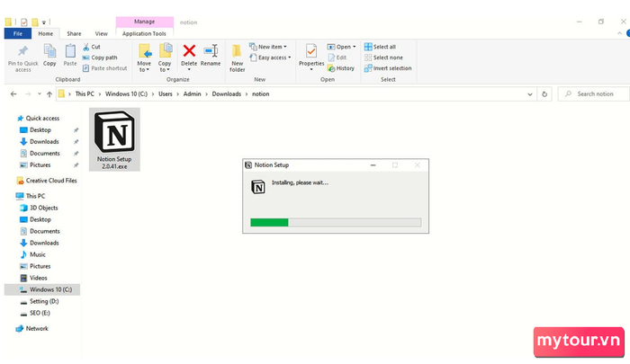
Task: Select the Notion Setup 2.0.41.exe file
Action: click(x=114, y=139)
